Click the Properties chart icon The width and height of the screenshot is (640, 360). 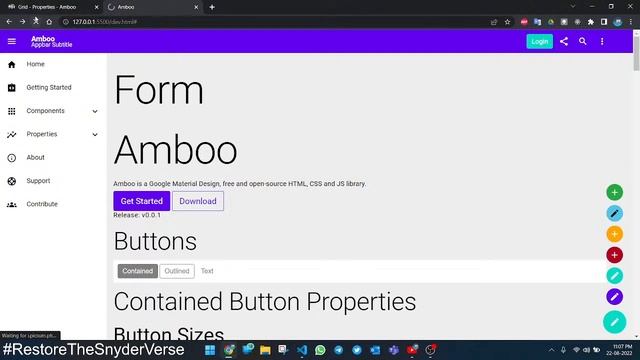click(11, 134)
